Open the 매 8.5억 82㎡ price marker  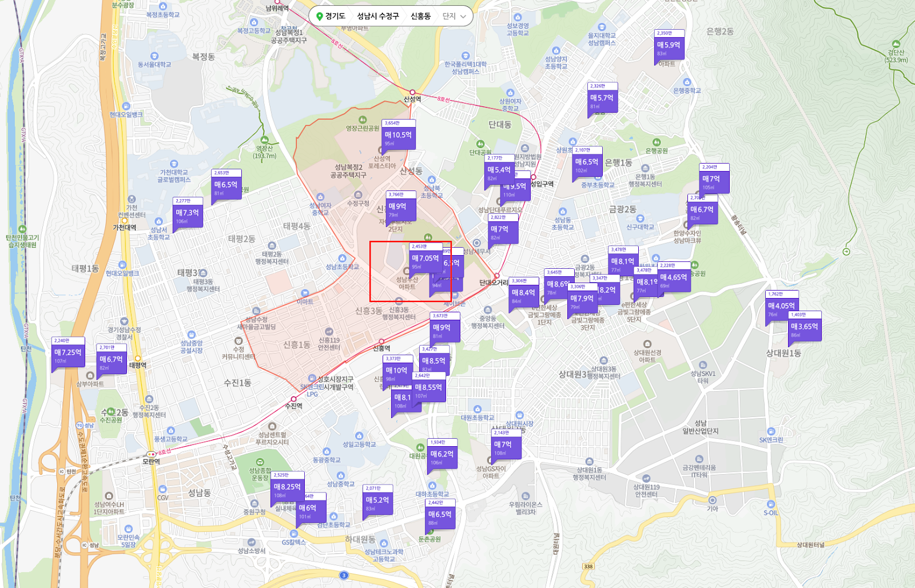point(434,361)
